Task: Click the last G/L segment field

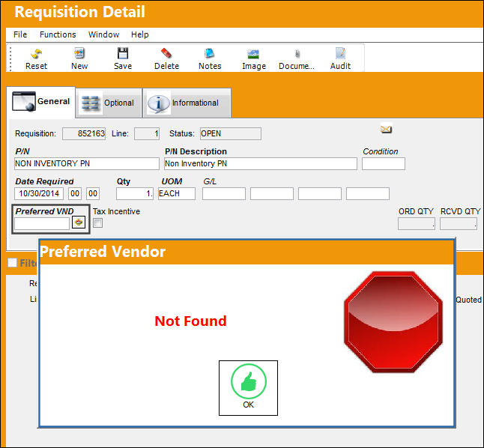Action: [x=368, y=193]
